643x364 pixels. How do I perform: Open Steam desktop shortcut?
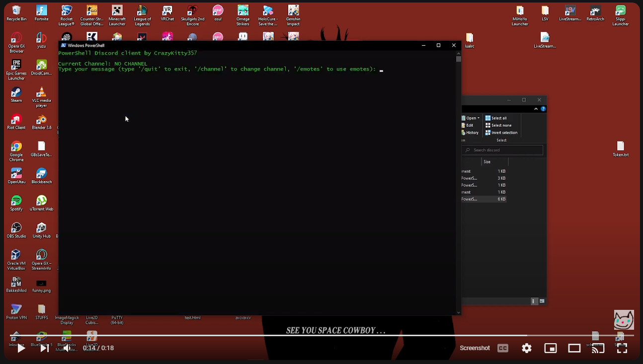[x=16, y=95]
